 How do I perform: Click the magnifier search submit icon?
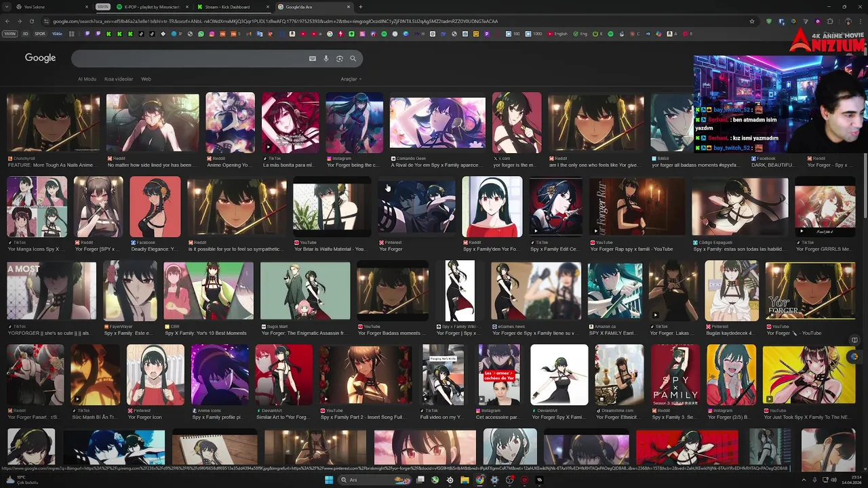(x=353, y=59)
